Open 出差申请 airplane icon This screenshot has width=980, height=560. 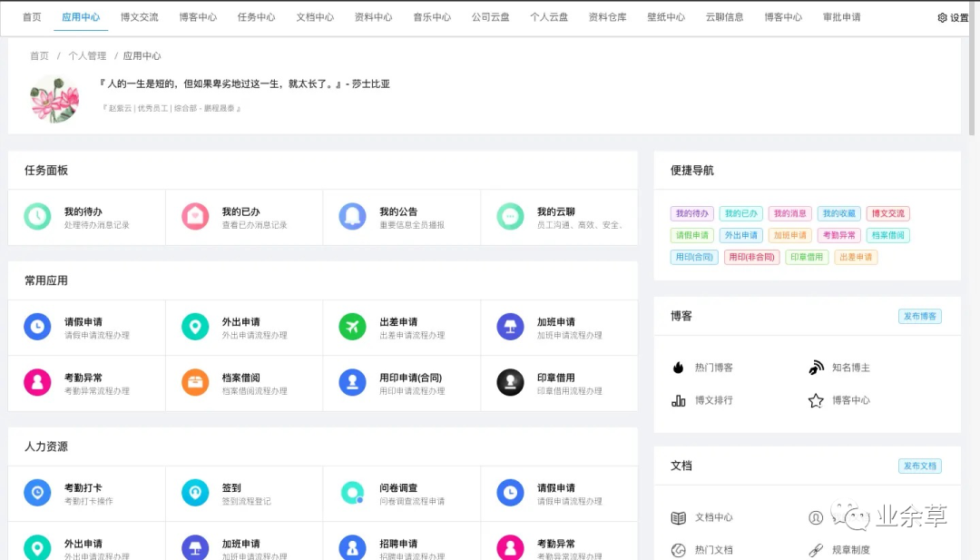tap(352, 328)
